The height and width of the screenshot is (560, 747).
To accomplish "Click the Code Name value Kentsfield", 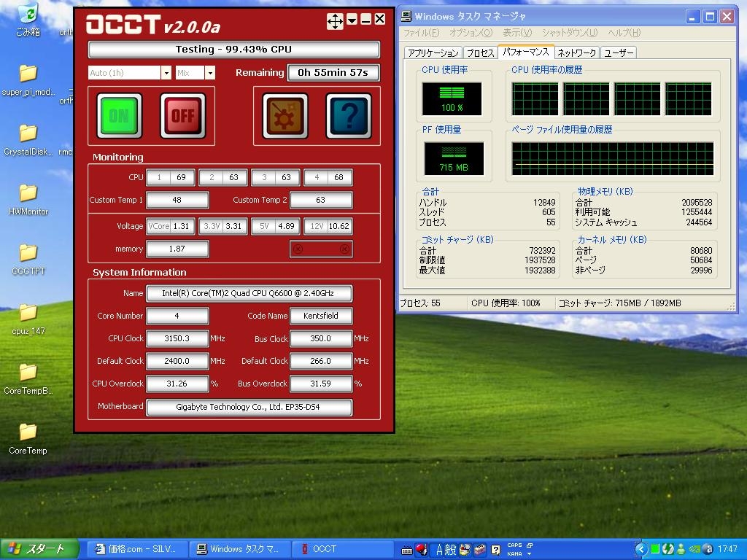I will [x=321, y=316].
